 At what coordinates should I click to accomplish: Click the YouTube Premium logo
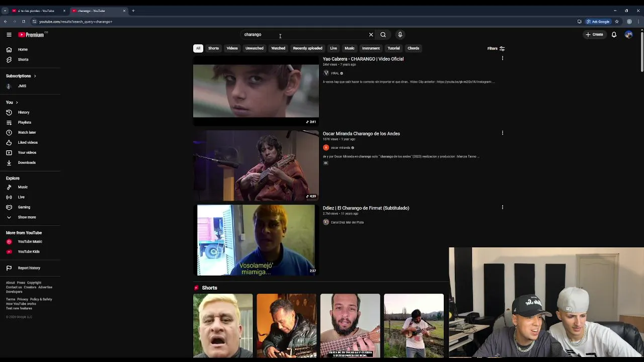(x=31, y=35)
